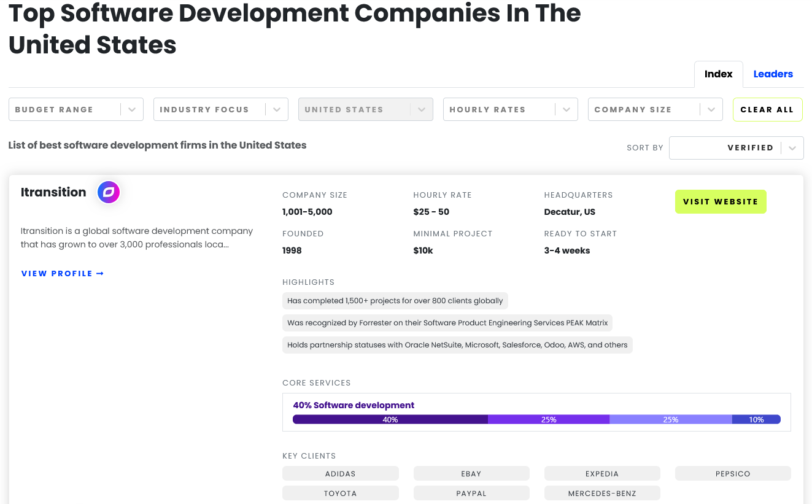The image size is (812, 504).
Task: Click the Itransition description paragraph
Action: point(137,238)
